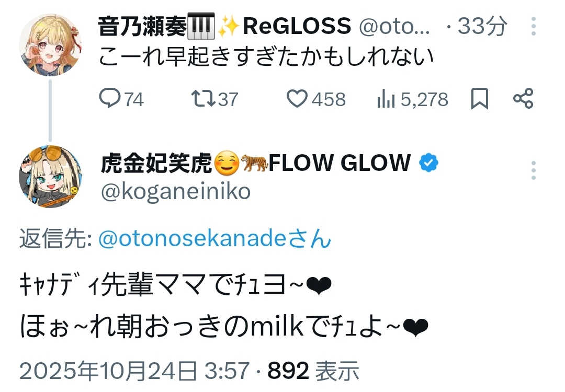Click the share icon
The height and width of the screenshot is (392, 565).
coord(523,98)
